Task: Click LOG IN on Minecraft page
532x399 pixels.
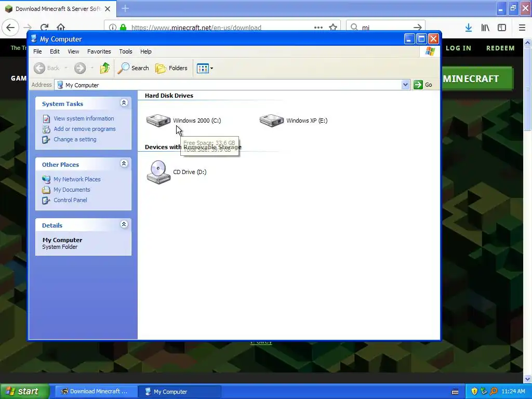Action: (458, 48)
